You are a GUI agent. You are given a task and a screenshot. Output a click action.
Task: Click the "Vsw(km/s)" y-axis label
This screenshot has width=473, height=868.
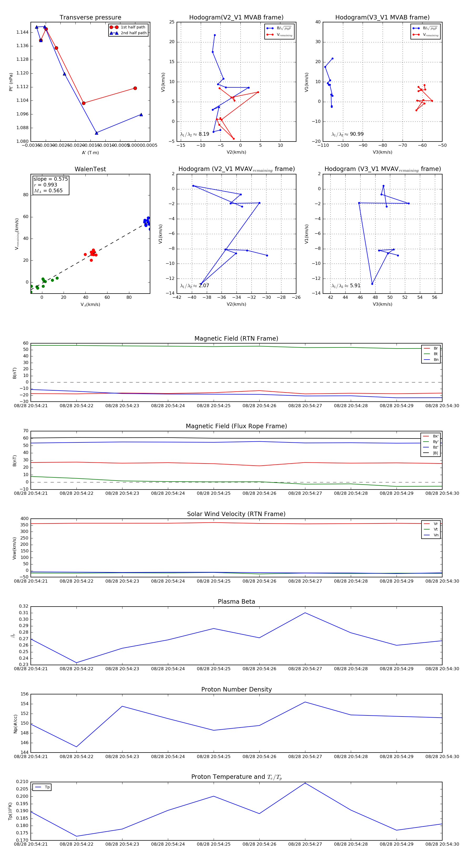tap(14, 548)
